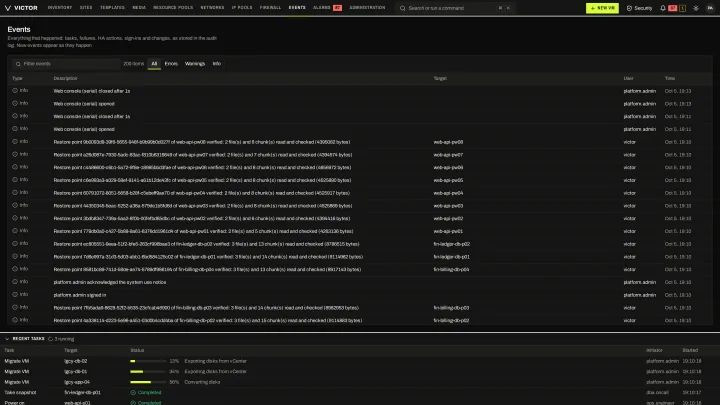Image resolution: width=720 pixels, height=405 pixels.
Task: Click the lgcy-app-04 migration progress bar
Action: pos(148,382)
